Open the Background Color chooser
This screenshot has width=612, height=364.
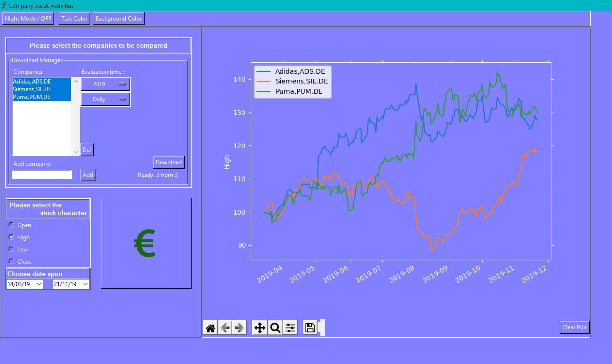click(x=118, y=19)
